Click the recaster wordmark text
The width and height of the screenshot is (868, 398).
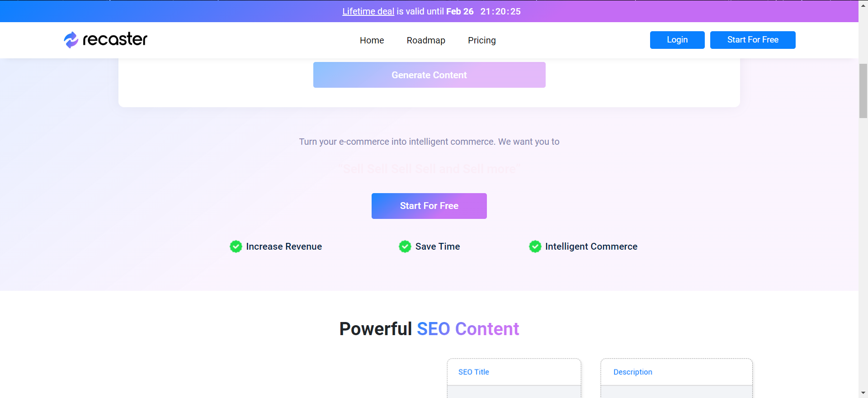click(115, 39)
